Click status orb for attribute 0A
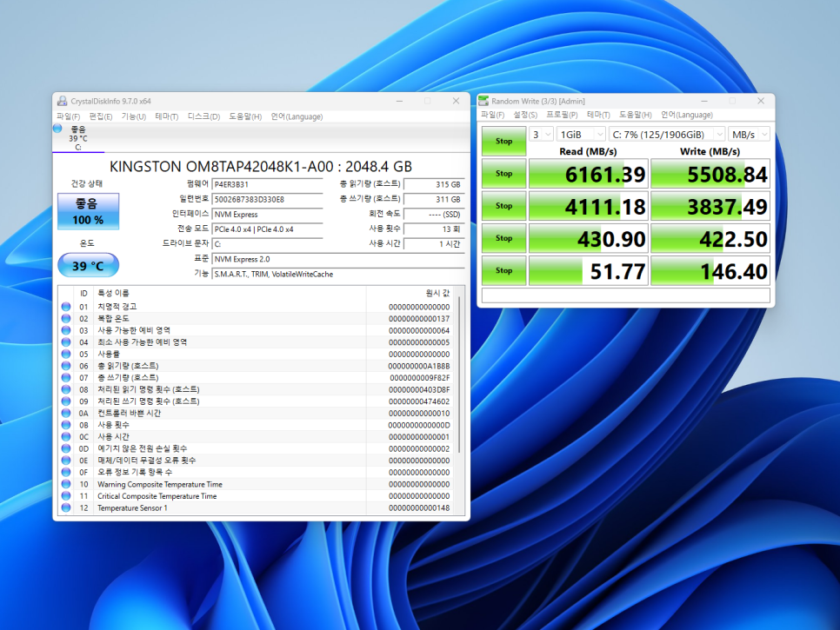The height and width of the screenshot is (630, 840). coord(66,414)
